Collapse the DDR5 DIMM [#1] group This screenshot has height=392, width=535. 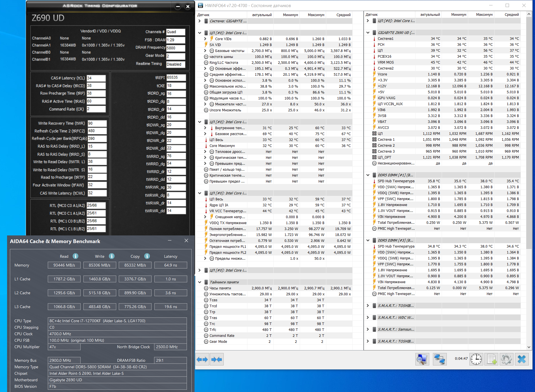(x=368, y=175)
